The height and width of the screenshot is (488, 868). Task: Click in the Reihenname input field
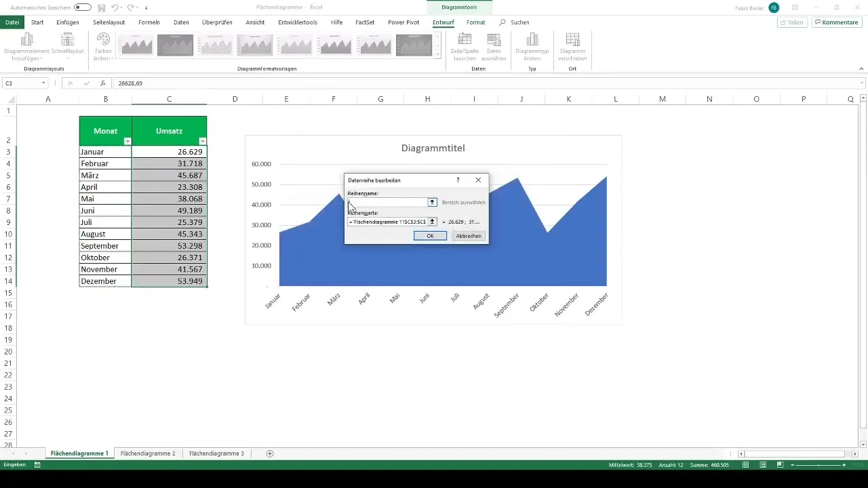tap(387, 202)
